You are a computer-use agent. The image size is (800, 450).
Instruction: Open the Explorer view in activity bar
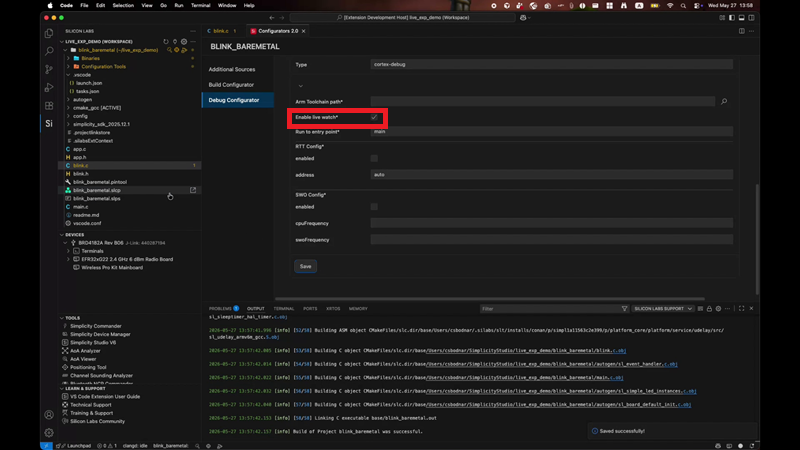(49, 33)
